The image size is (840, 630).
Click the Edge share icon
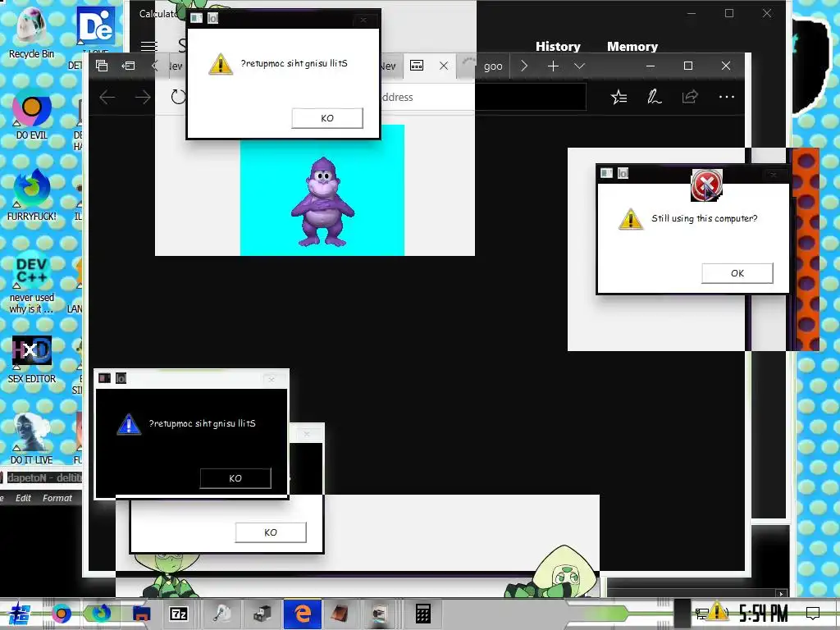[690, 97]
